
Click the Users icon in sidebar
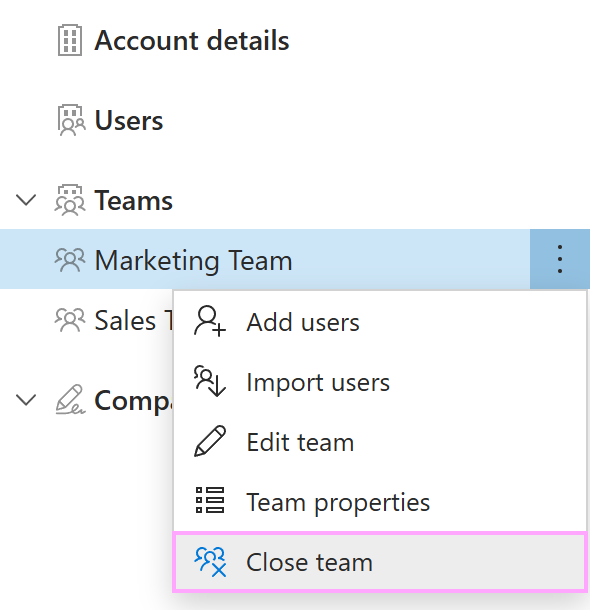[x=71, y=120]
